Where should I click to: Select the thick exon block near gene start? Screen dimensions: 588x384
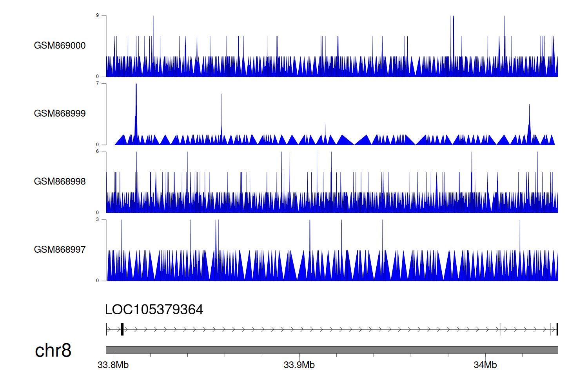pos(122,329)
